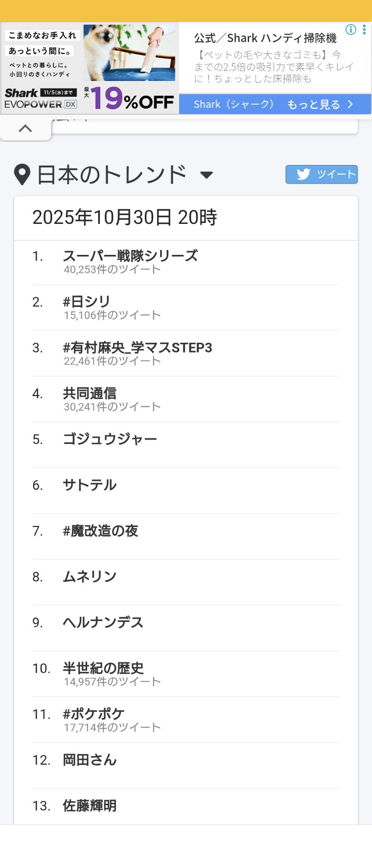The image size is (372, 868).
Task: Select trend #有村麻央_学マスSTEP3
Action: click(x=137, y=347)
